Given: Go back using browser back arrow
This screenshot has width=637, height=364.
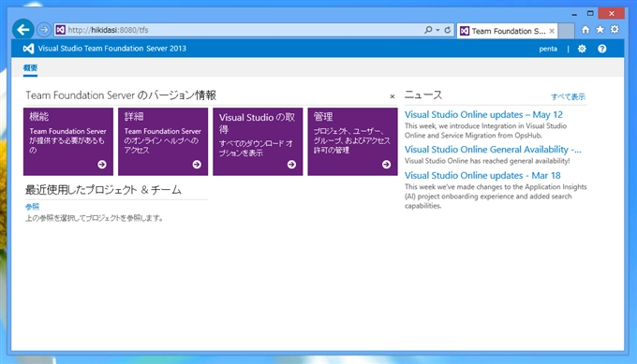Looking at the screenshot, I should [22, 30].
